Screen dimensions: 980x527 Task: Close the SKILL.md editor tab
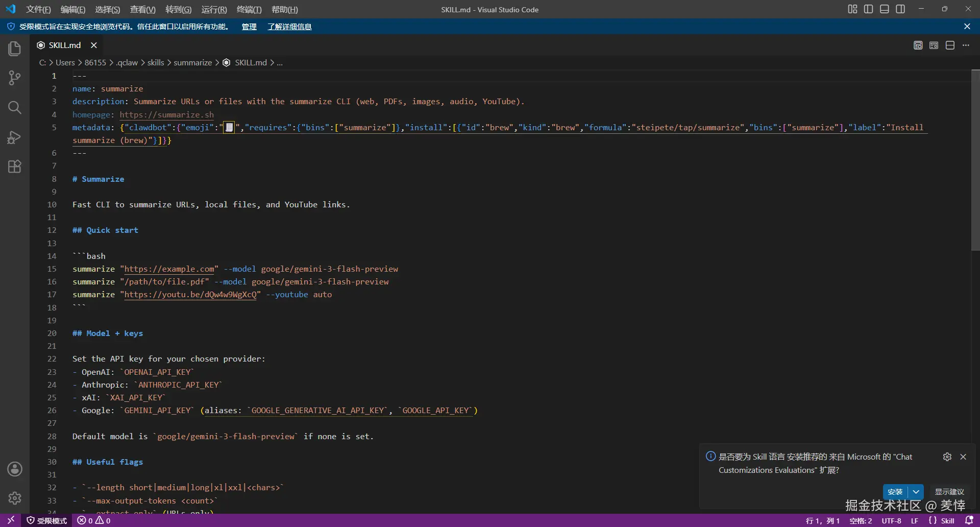[94, 45]
